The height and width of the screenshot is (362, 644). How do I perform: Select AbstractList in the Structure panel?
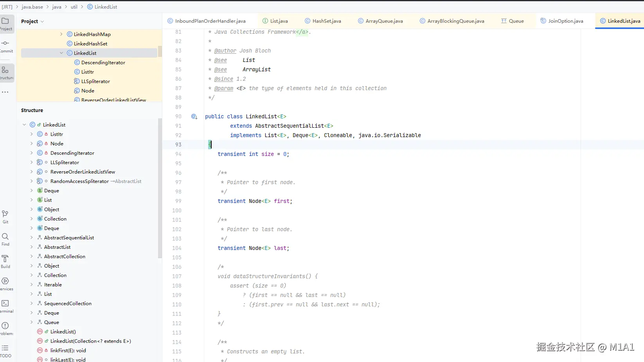[x=57, y=247]
